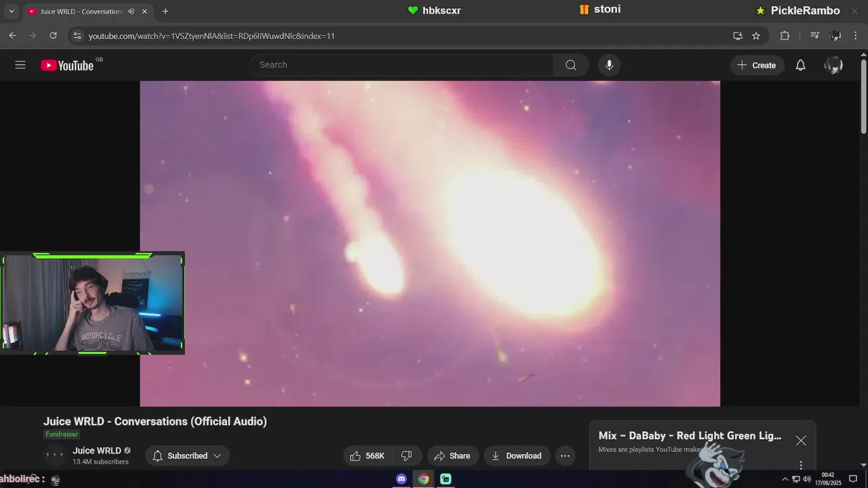Open Chrome media controls icon
The width and height of the screenshot is (868, 488).
(x=815, y=36)
